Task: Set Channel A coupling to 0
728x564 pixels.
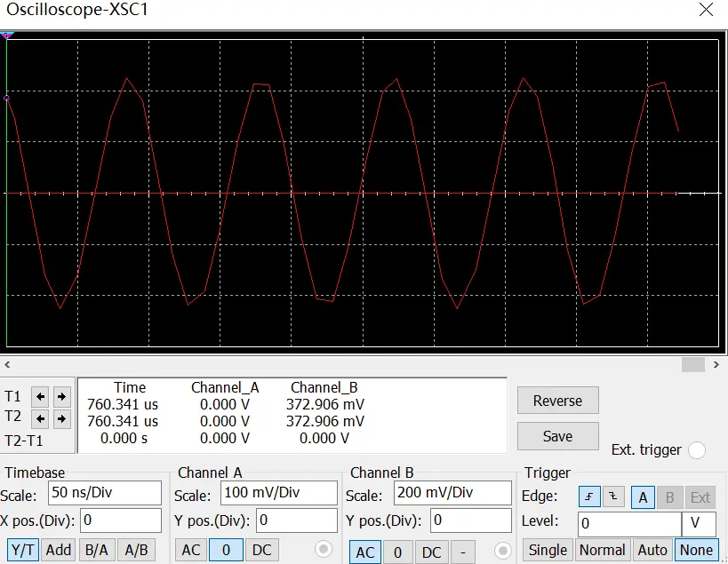Action: (226, 551)
